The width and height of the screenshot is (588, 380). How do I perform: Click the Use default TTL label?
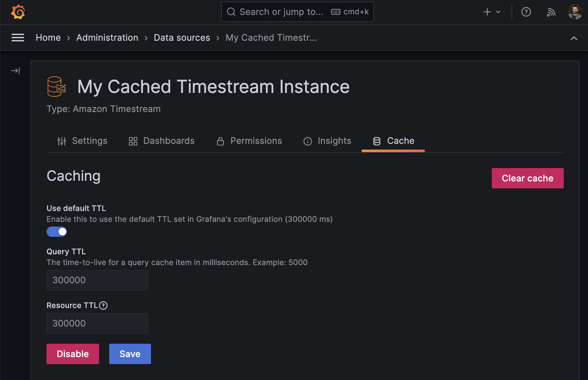tap(76, 208)
